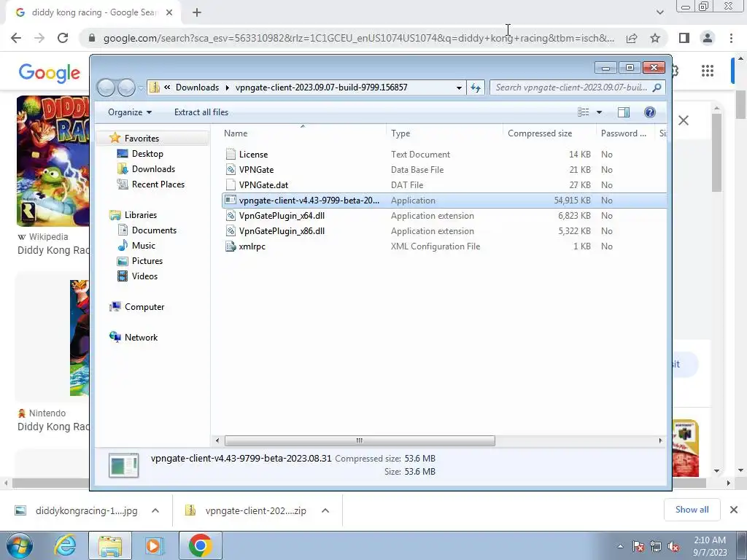Screen dimensions: 747x560
Task: Toggle the preview pane icon
Action: 623,112
